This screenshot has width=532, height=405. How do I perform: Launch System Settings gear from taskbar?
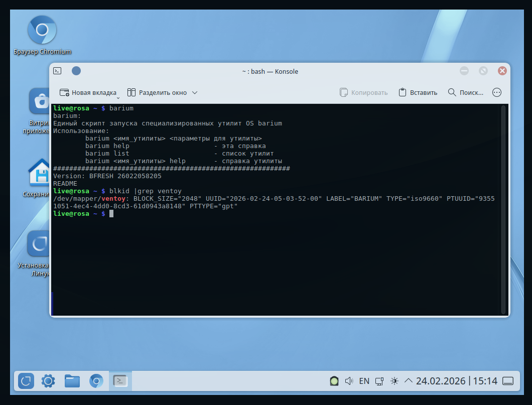click(x=48, y=381)
